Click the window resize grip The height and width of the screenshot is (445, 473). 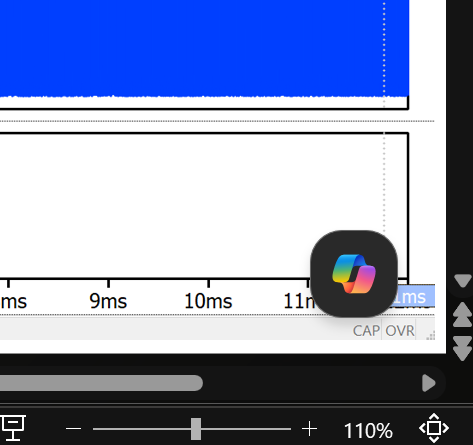point(430,335)
